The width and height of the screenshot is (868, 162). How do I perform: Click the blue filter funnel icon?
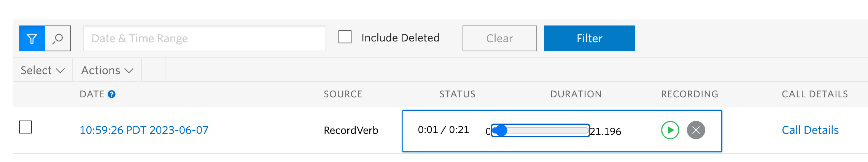click(x=32, y=38)
